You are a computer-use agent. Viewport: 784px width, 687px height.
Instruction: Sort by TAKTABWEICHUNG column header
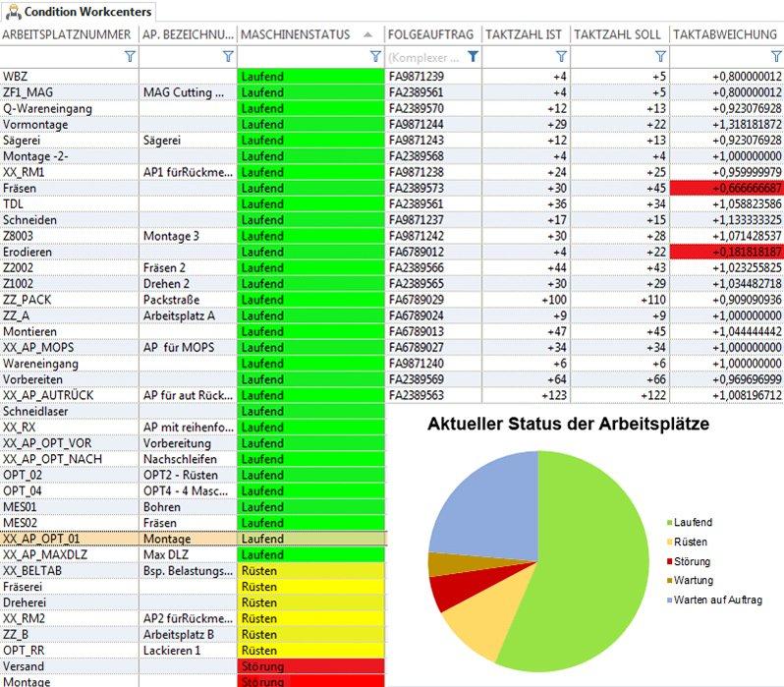725,34
